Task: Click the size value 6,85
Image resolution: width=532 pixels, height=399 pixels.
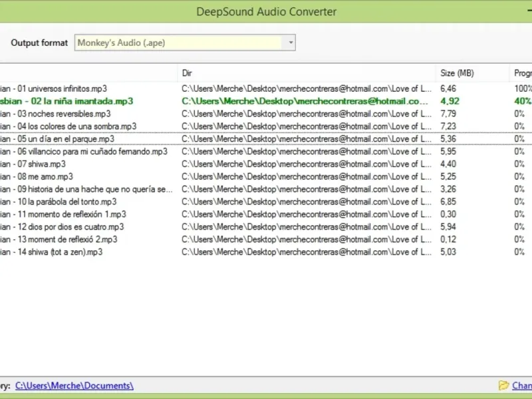Action: (448, 201)
